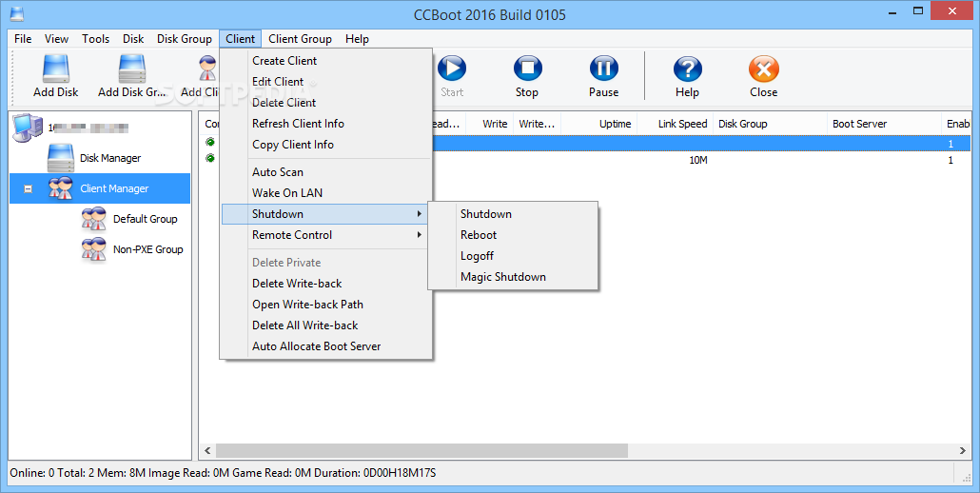Click the scrollbar right arrow
The width and height of the screenshot is (980, 493).
pos(963,450)
